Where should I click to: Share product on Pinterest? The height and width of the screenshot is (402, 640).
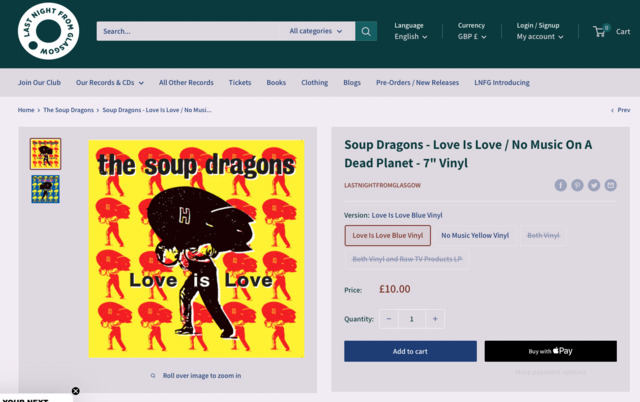(x=577, y=185)
